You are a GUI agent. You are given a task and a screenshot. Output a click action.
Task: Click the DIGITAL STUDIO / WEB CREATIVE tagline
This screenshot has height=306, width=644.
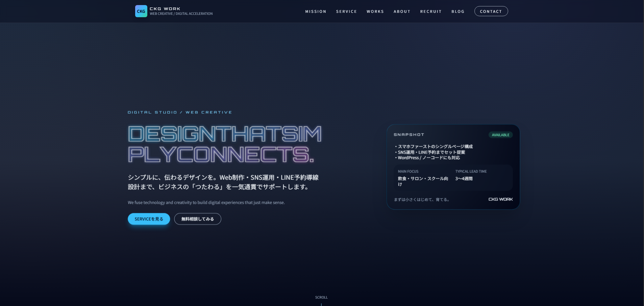pyautogui.click(x=179, y=112)
